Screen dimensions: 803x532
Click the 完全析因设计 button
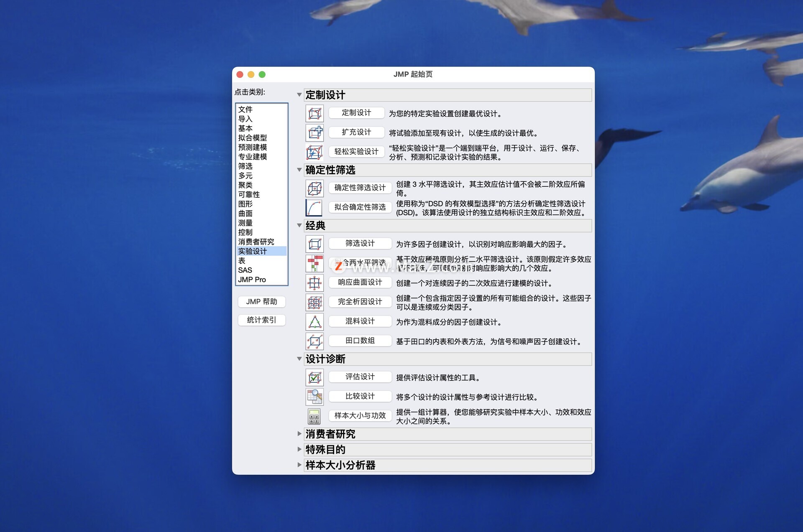360,302
